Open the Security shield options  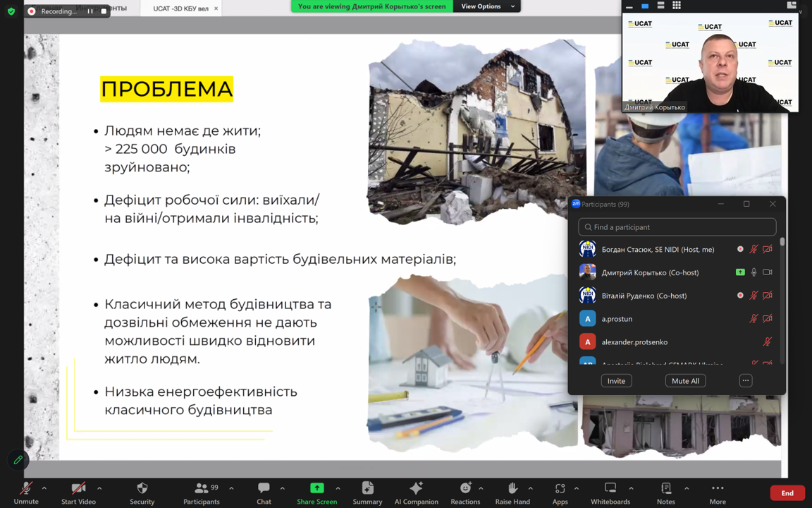142,492
